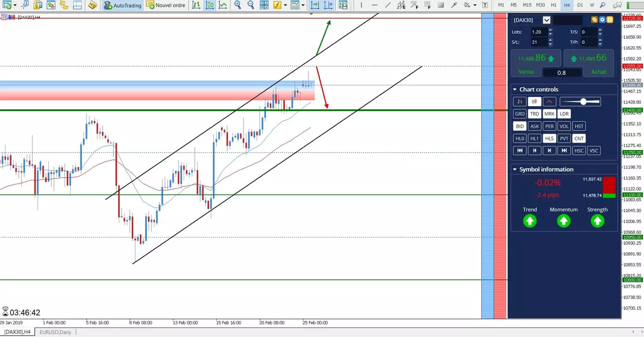This screenshot has width=644, height=337.
Task: Select the vertical line tool
Action: (x=361, y=6)
